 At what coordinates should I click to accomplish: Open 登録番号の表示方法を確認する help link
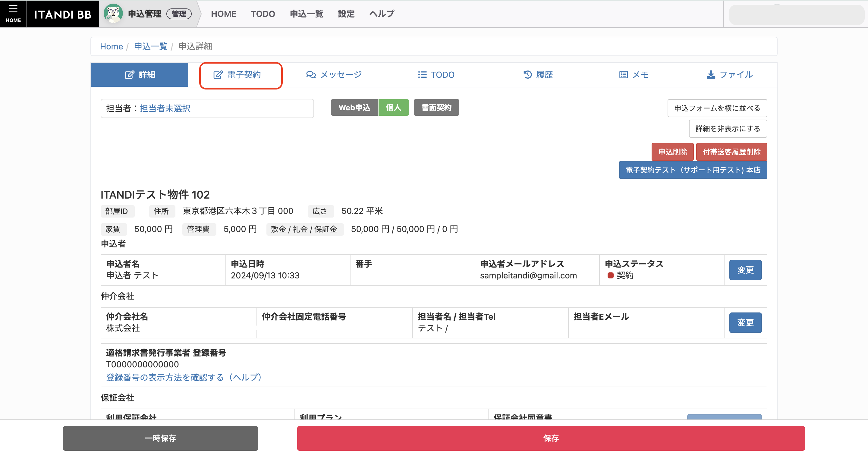click(x=184, y=377)
